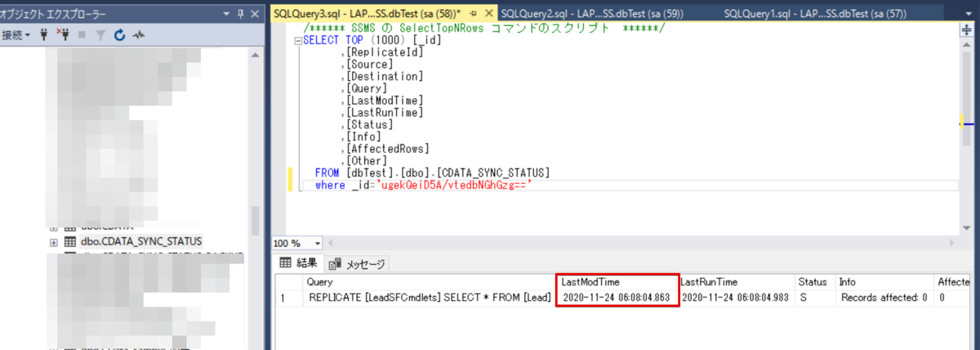Switch to the SQLQuery1.sql tab
The height and width of the screenshot is (350, 980).
pos(832,14)
